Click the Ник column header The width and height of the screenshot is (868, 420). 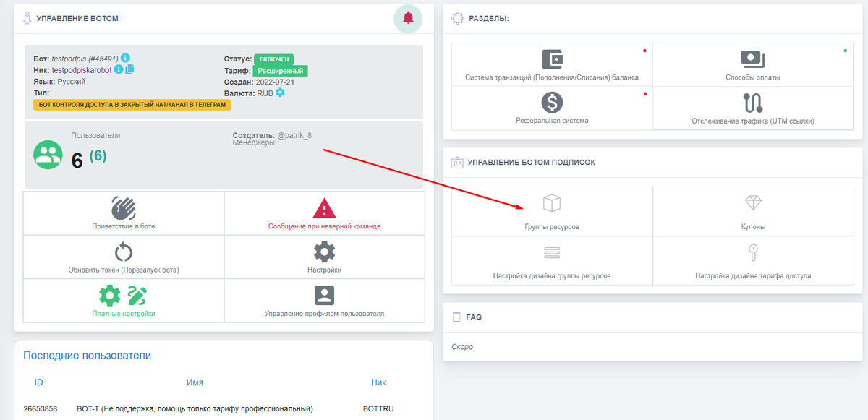coord(378,382)
